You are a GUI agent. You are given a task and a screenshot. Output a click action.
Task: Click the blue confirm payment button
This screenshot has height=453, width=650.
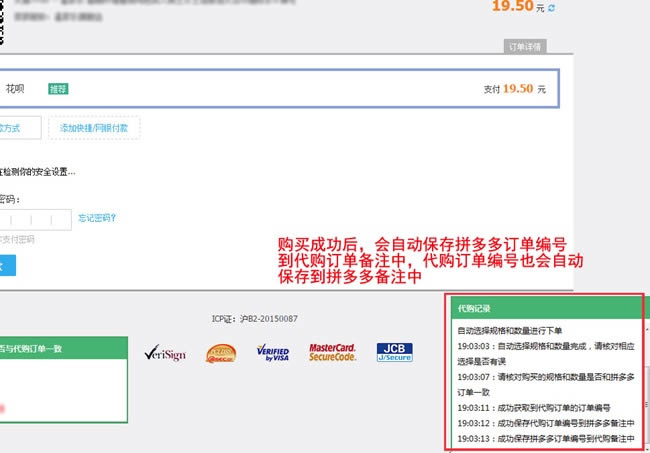tap(8, 265)
